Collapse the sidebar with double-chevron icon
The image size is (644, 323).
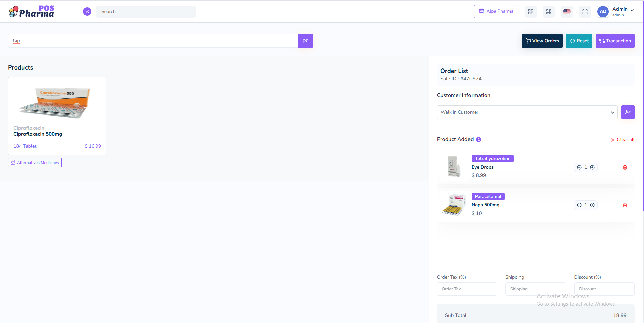tap(87, 12)
